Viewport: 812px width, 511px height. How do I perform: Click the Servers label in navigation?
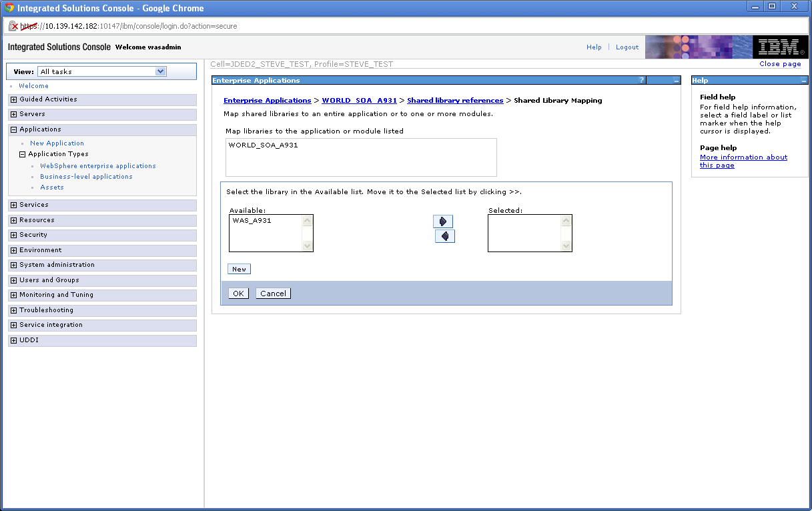[x=32, y=114]
